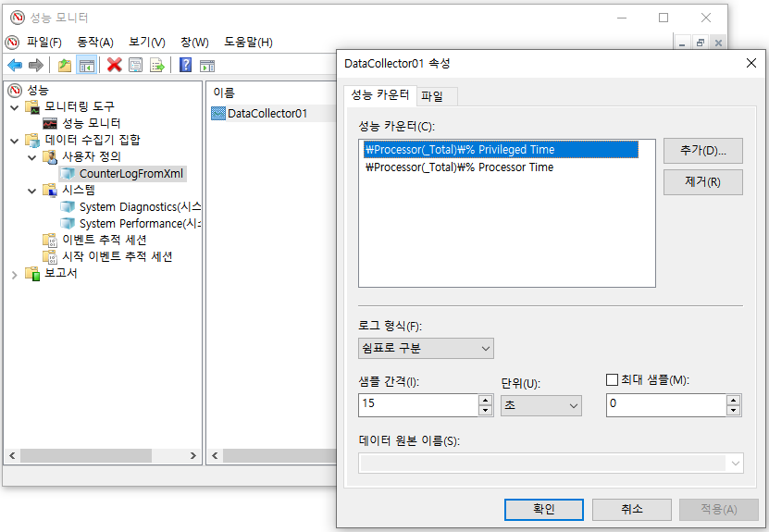Click the Up one level folder icon
Screen dimensions: 769x532
click(x=64, y=65)
